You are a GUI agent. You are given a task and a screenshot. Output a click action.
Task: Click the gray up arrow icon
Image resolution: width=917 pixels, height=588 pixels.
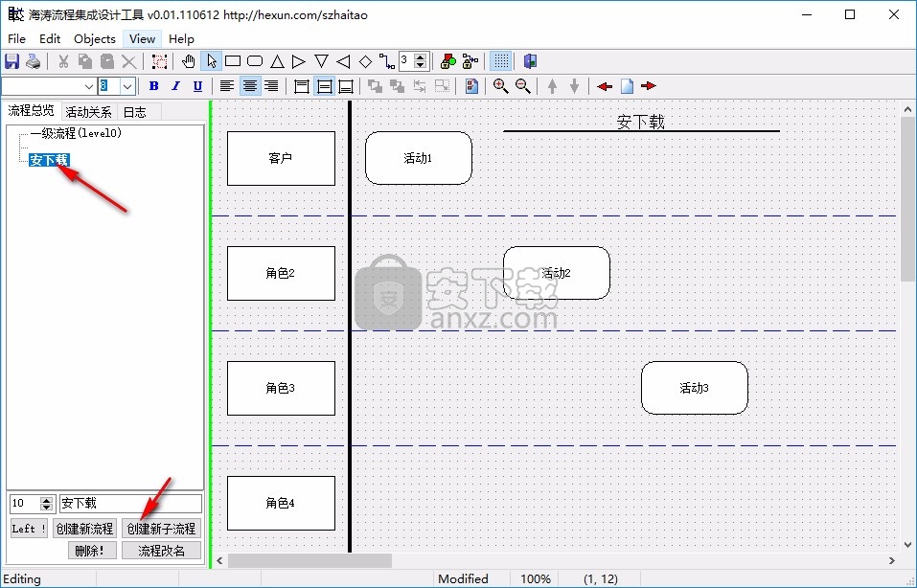point(552,86)
